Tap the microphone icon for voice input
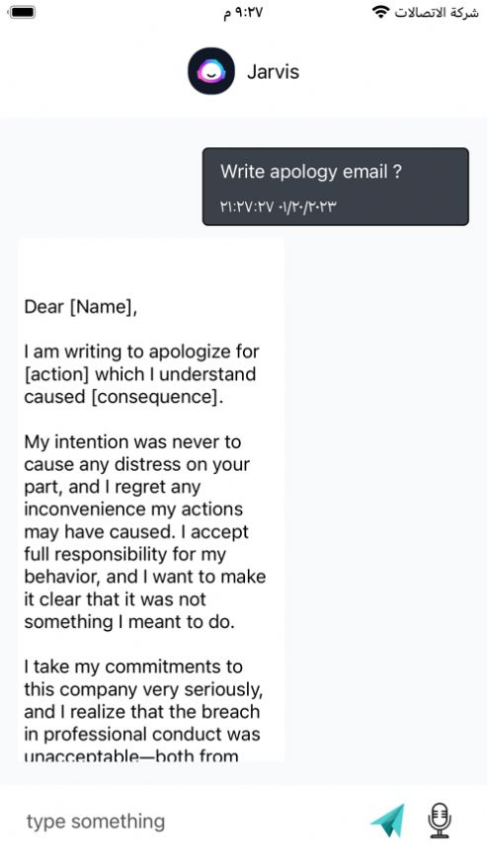 [x=440, y=820]
